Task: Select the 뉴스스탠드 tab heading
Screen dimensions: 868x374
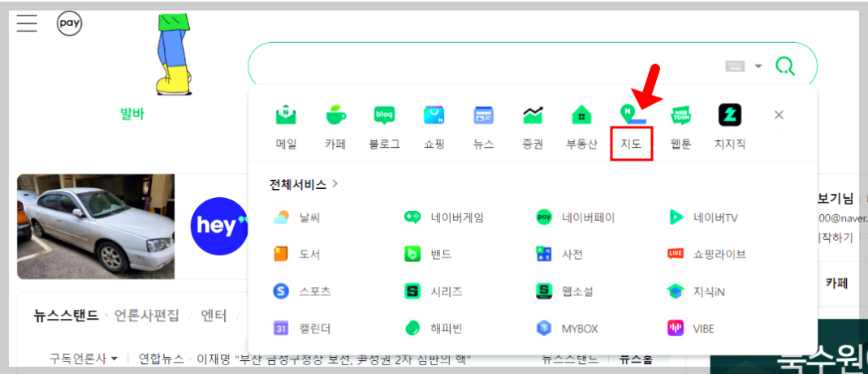Action: click(66, 316)
